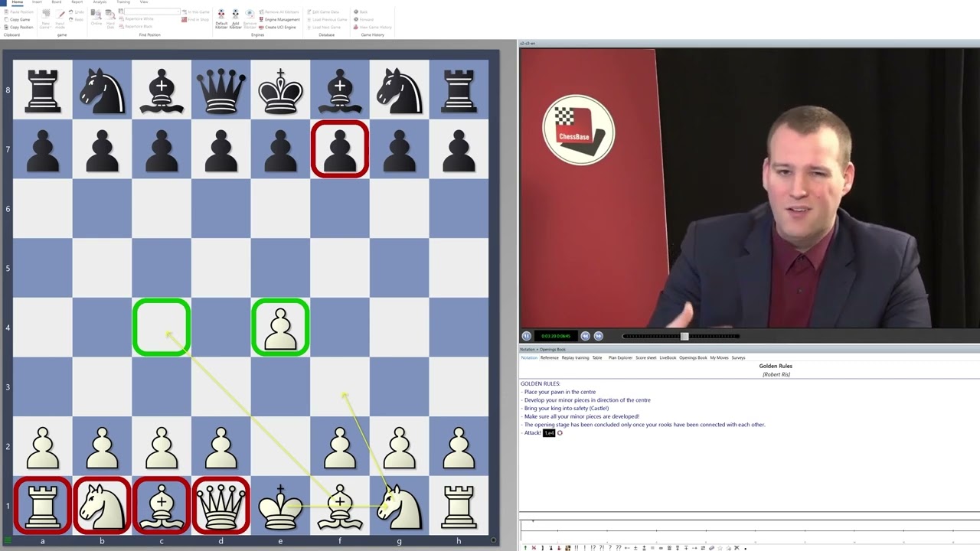Click View Game History

[372, 28]
